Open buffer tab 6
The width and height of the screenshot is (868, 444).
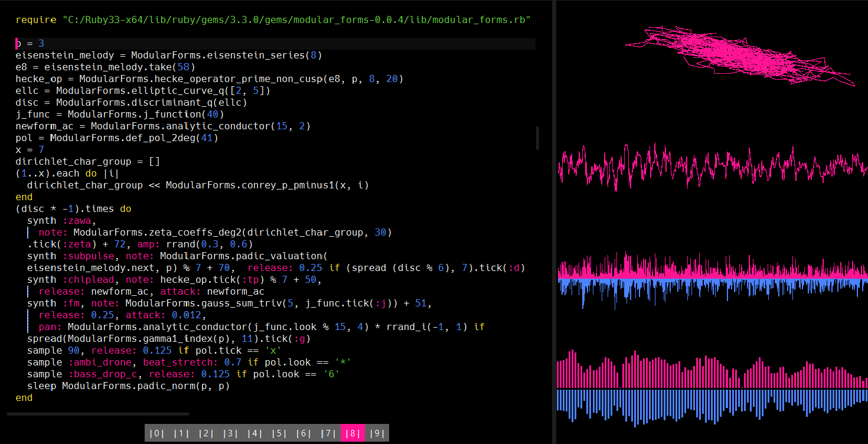(304, 433)
